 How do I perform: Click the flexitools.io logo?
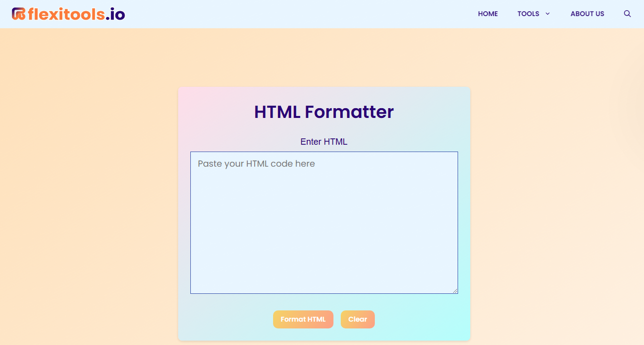(x=69, y=14)
